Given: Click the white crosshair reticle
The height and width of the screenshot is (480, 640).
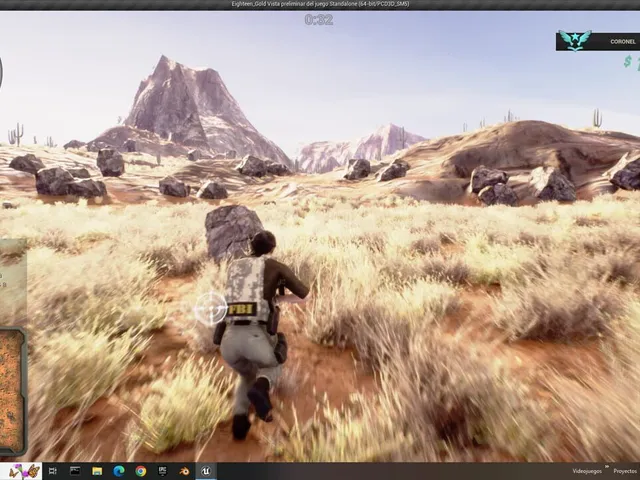Looking at the screenshot, I should pos(211,309).
